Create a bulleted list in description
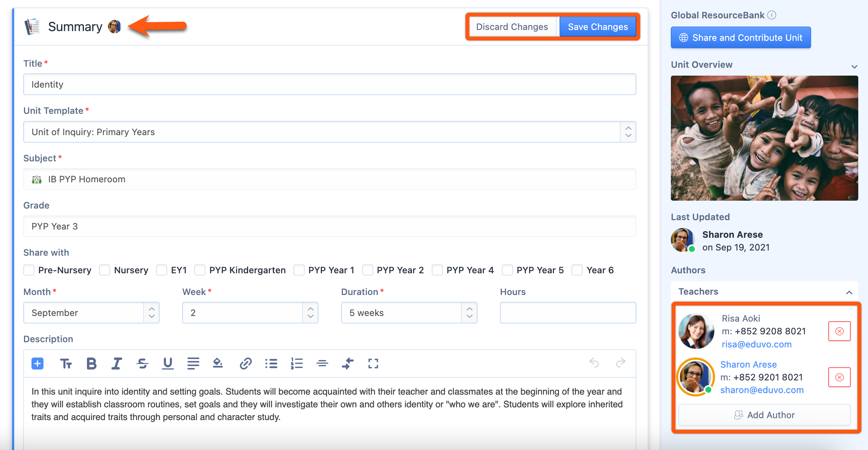Screen dimensions: 868x450 271,364
